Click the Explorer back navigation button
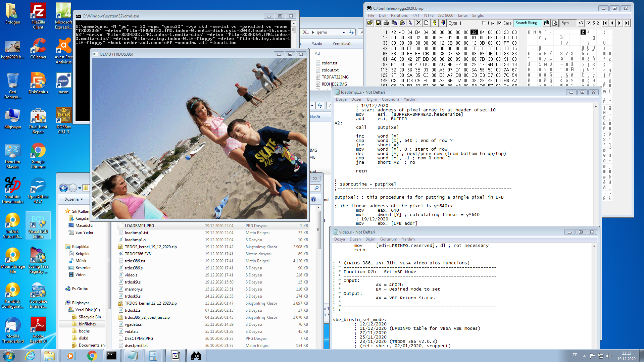This screenshot has height=362, width=644. tap(63, 188)
